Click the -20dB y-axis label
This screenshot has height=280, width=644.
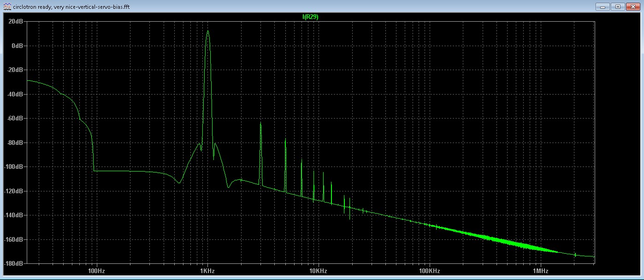pos(15,70)
